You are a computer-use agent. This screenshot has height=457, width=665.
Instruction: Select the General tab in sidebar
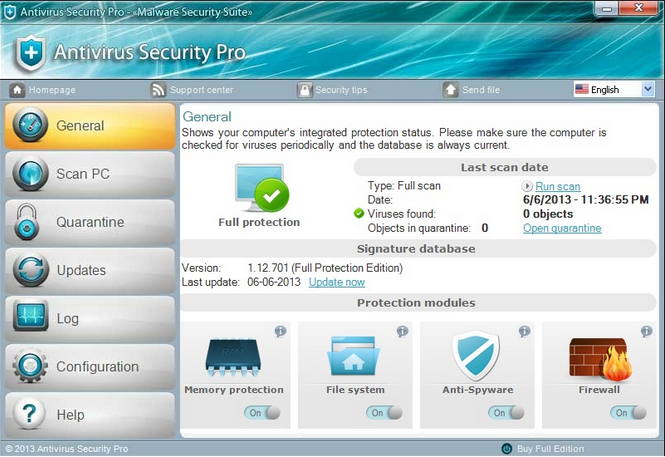90,125
